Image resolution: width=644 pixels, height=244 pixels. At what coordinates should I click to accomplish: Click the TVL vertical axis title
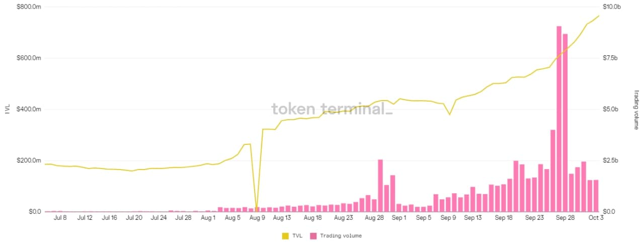(x=7, y=109)
